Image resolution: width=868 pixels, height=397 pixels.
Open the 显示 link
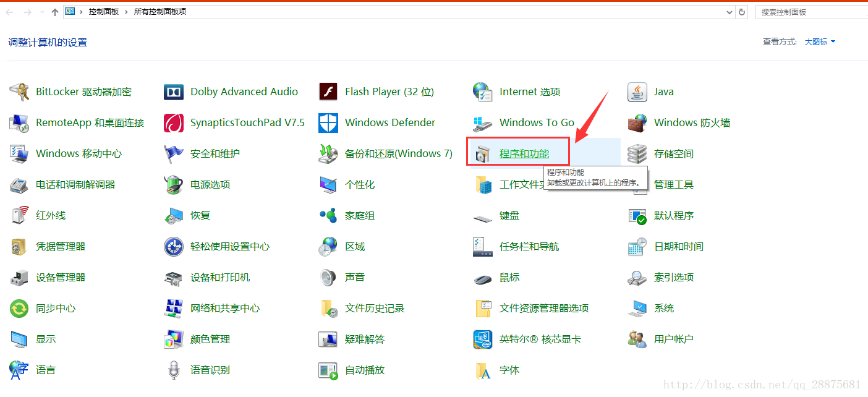pyautogui.click(x=46, y=339)
